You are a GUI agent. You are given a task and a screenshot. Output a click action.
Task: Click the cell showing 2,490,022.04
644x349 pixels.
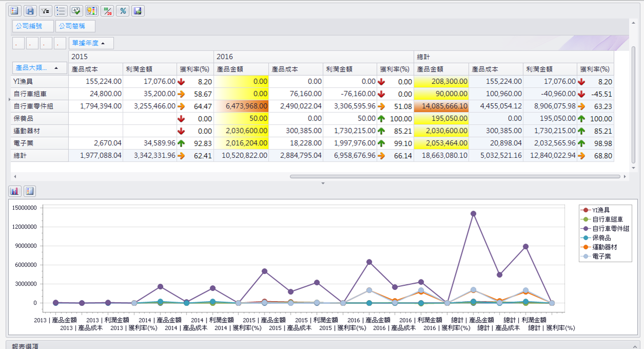pos(295,106)
